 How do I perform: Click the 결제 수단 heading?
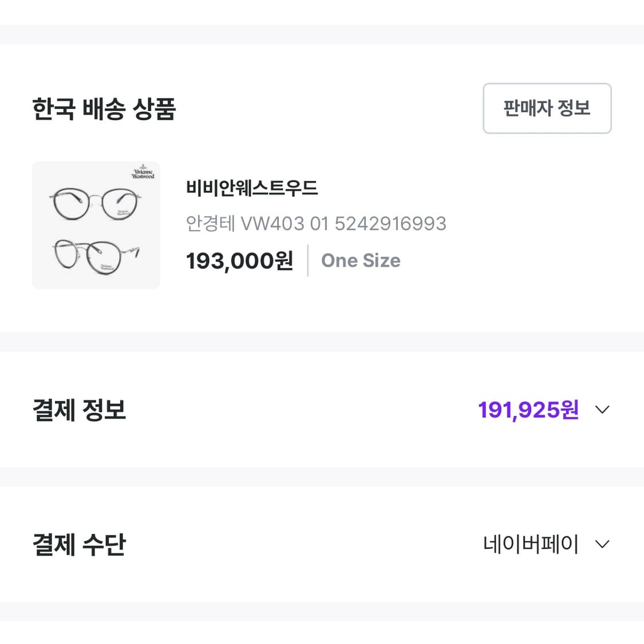pyautogui.click(x=79, y=544)
